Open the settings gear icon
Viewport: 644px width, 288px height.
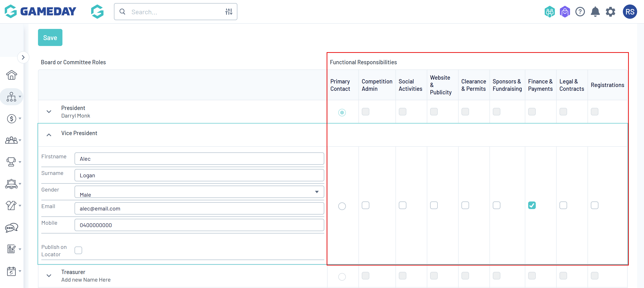click(x=610, y=12)
